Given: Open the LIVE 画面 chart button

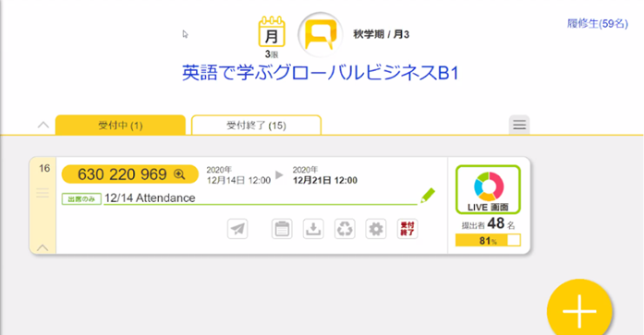Looking at the screenshot, I should tap(488, 189).
